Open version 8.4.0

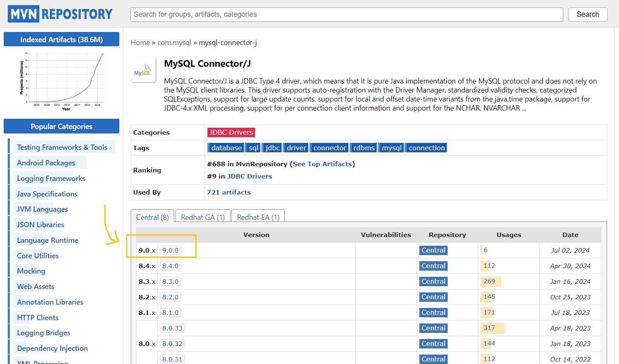(171, 266)
